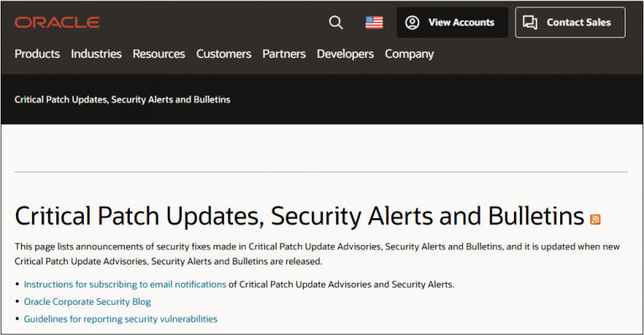This screenshot has height=335, width=644.
Task: Open email notifications subscription instructions link
Action: pos(125,285)
